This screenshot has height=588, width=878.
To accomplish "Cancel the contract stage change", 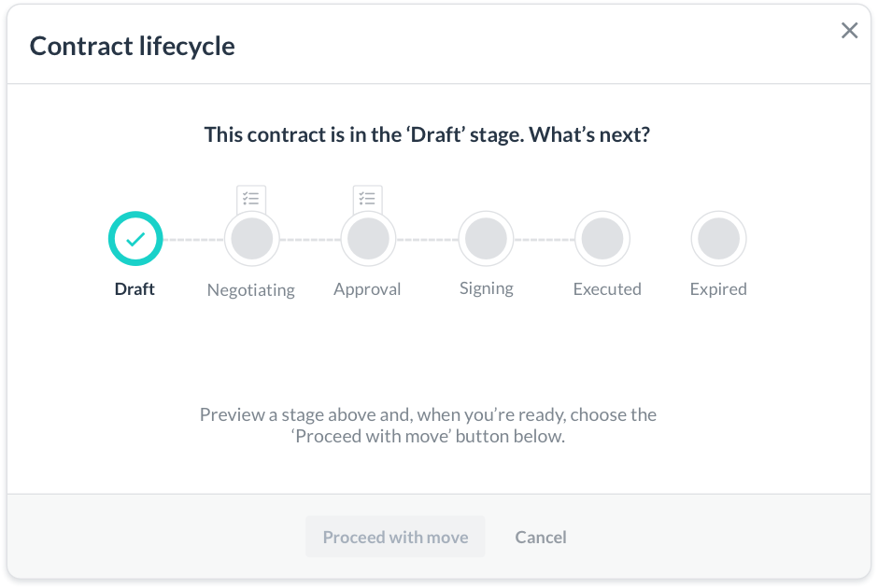I will pyautogui.click(x=540, y=537).
